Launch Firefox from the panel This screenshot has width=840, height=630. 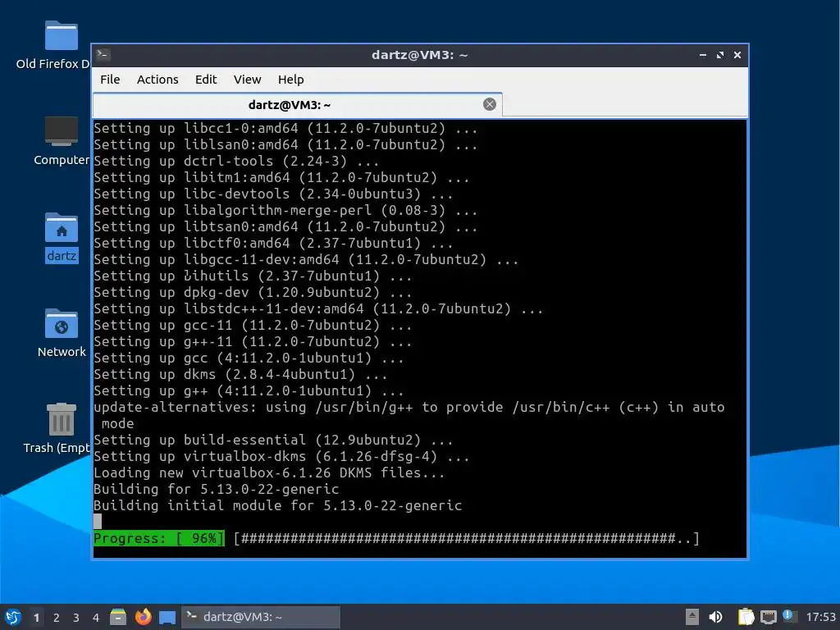pyautogui.click(x=143, y=617)
